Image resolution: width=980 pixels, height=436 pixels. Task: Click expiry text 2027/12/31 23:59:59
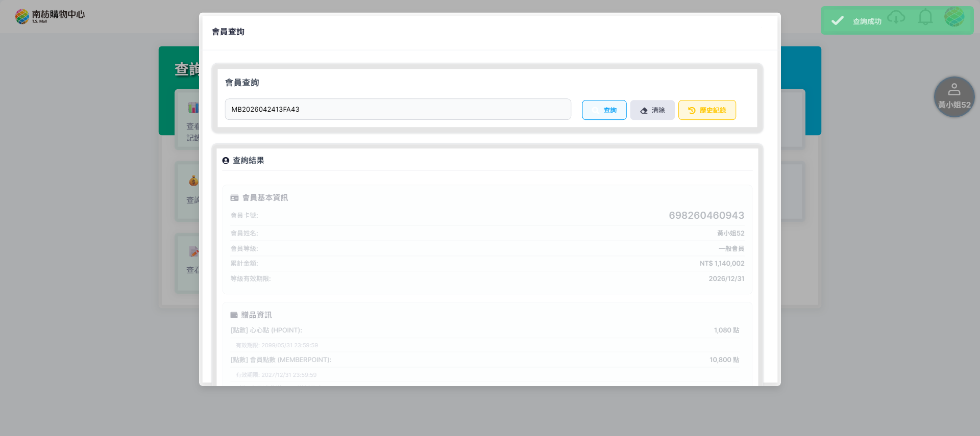[289, 375]
